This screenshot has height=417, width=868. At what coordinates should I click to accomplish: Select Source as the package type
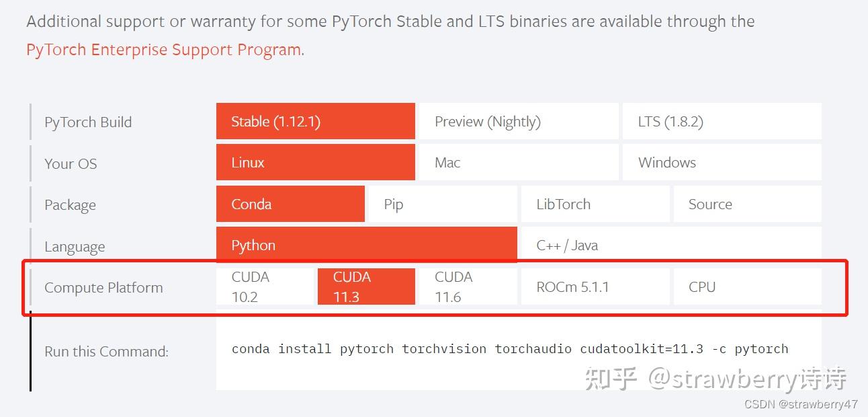click(747, 204)
